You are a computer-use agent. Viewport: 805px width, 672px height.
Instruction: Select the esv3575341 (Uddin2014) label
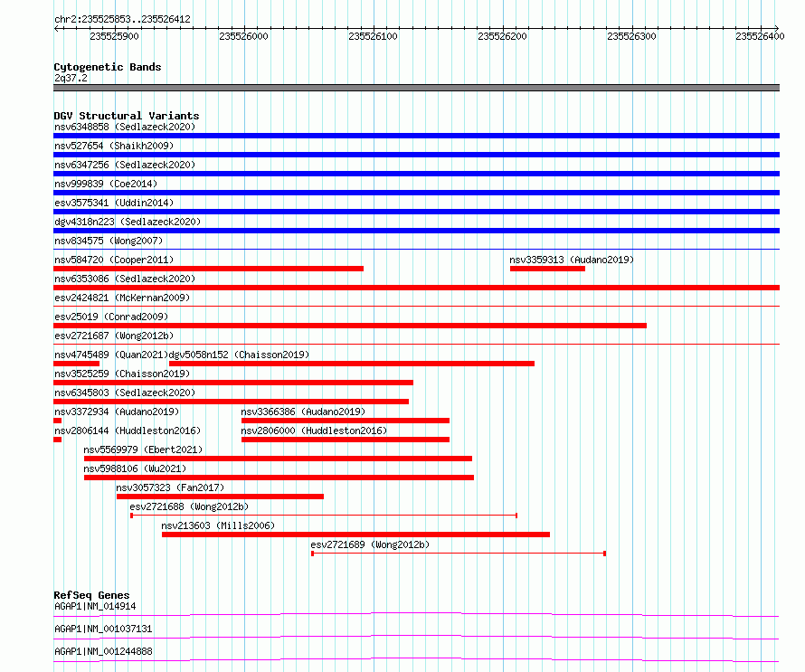[x=114, y=203]
